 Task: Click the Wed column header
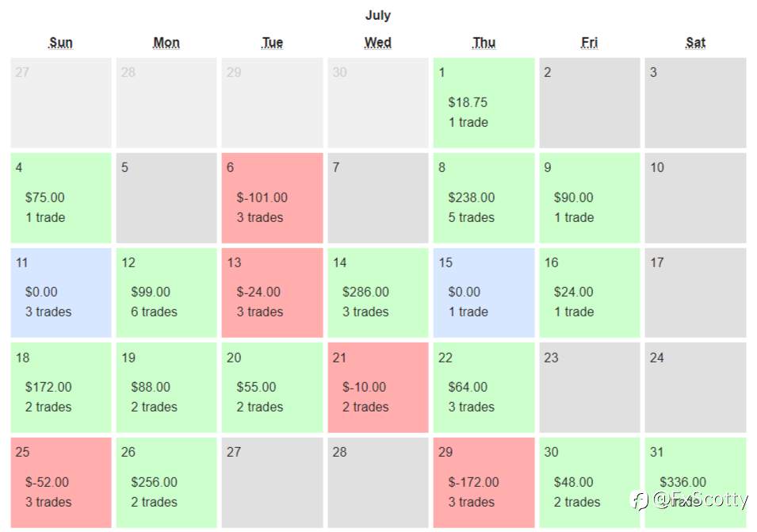[378, 43]
